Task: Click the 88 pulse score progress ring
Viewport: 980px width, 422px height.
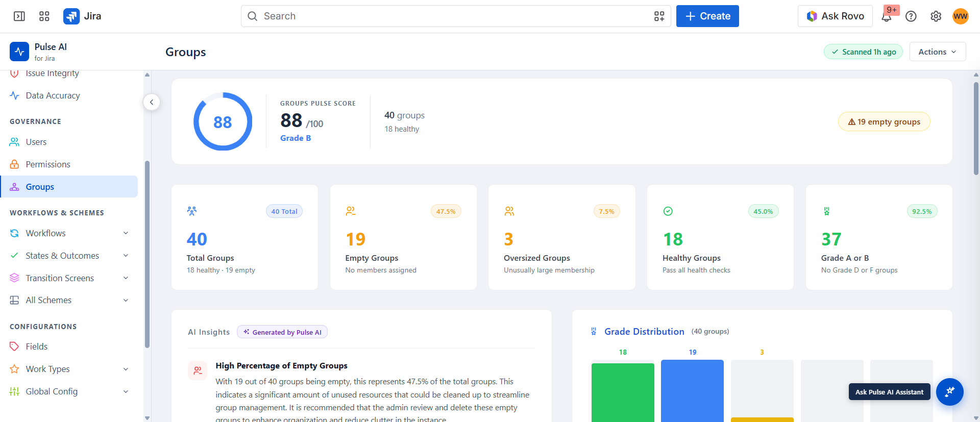Action: click(x=223, y=121)
